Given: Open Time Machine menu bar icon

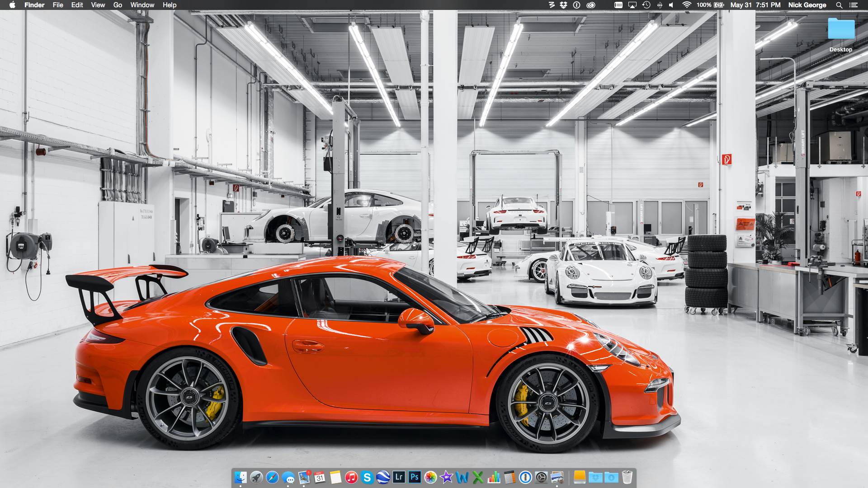Looking at the screenshot, I should 646,5.
